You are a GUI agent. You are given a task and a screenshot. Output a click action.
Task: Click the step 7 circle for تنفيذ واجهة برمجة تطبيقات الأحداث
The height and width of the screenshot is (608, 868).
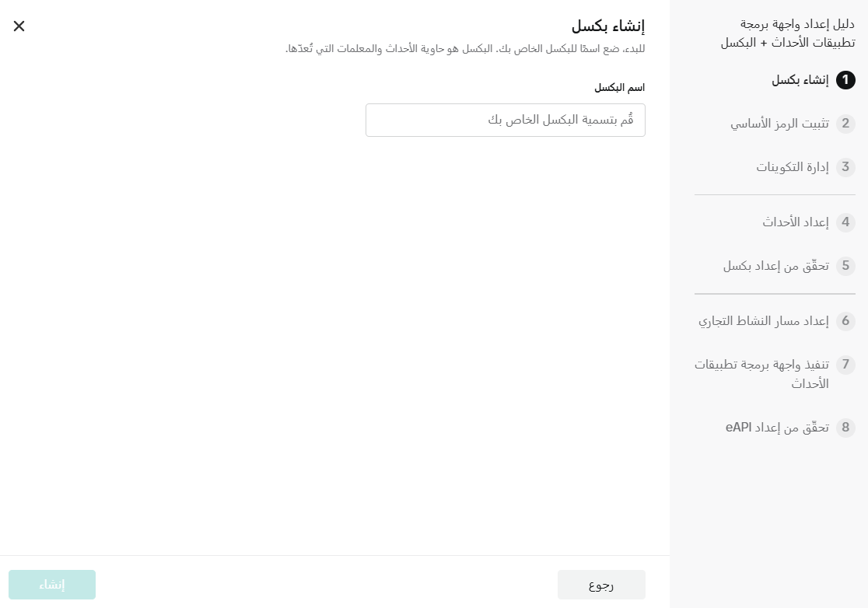[845, 365]
